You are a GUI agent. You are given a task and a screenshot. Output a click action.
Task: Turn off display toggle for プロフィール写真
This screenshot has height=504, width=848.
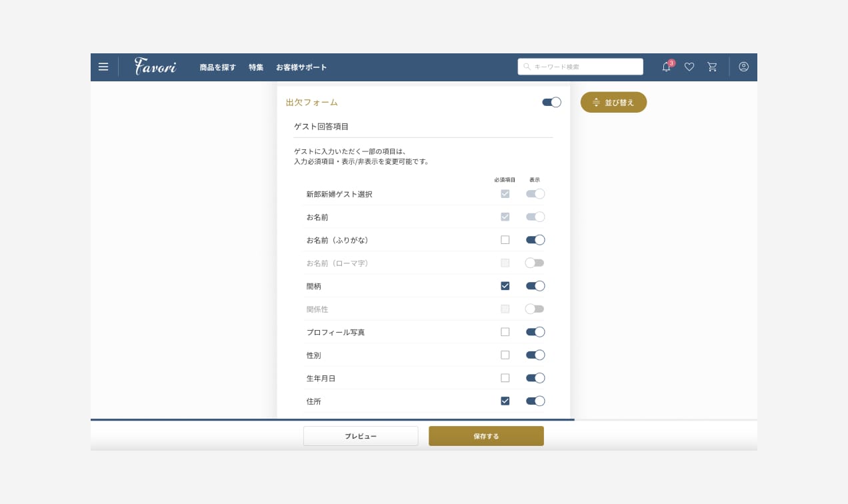[535, 332]
